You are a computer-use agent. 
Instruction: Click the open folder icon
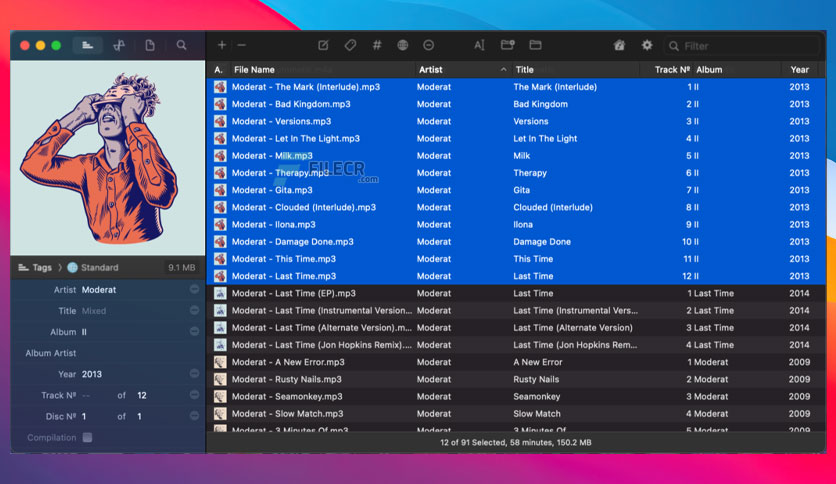[x=535, y=45]
